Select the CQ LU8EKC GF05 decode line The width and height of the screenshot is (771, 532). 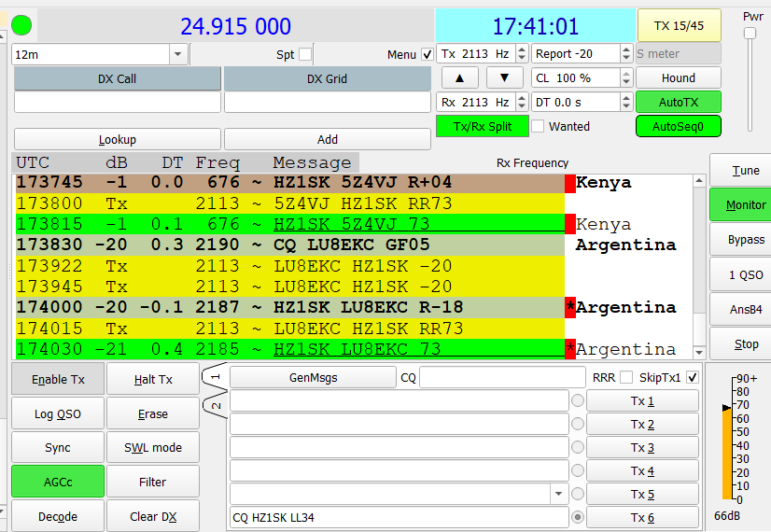[290, 245]
